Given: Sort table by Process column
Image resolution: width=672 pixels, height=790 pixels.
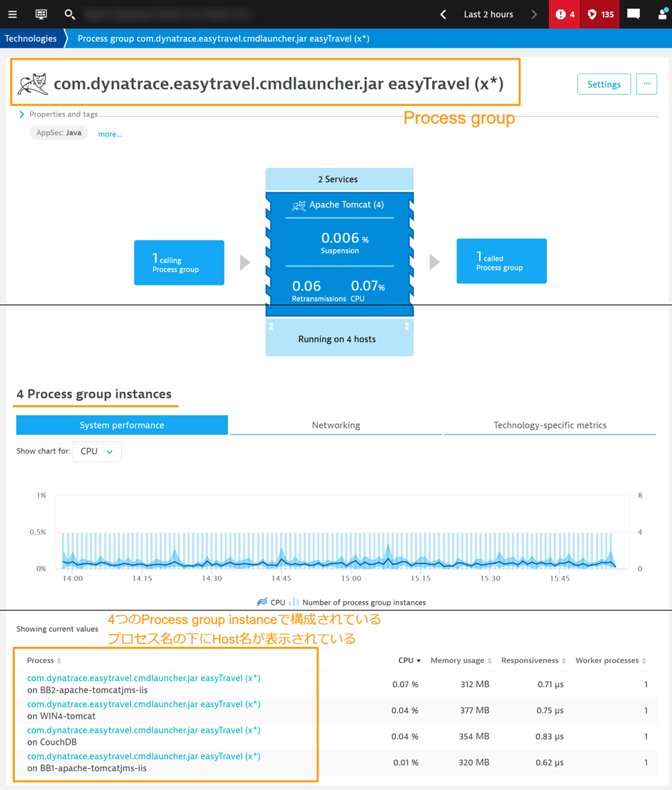Looking at the screenshot, I should point(44,660).
